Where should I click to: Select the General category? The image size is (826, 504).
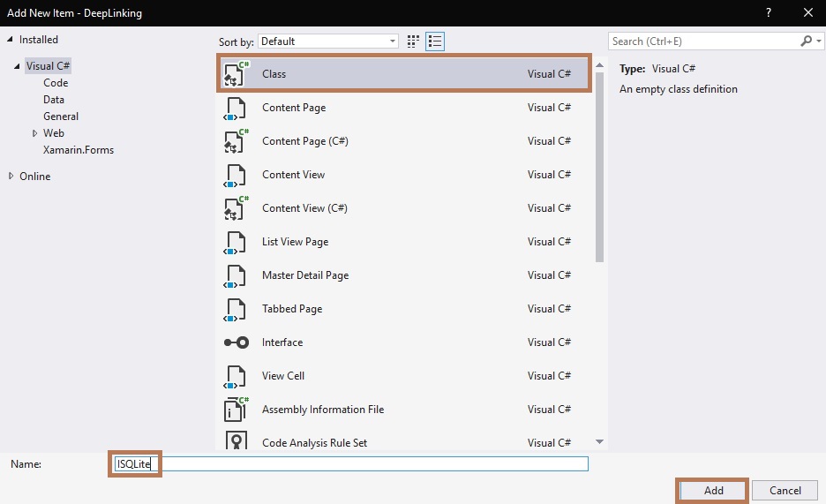[x=61, y=117]
